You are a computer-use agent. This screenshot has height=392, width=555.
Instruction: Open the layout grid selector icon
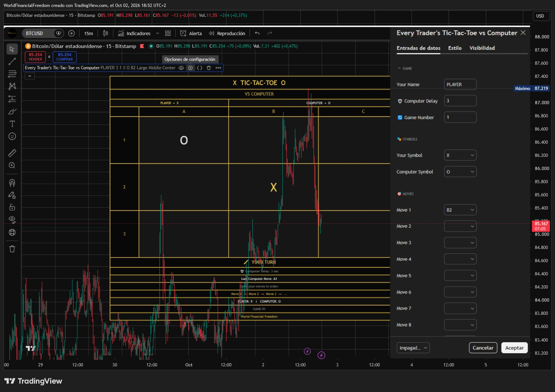click(168, 33)
